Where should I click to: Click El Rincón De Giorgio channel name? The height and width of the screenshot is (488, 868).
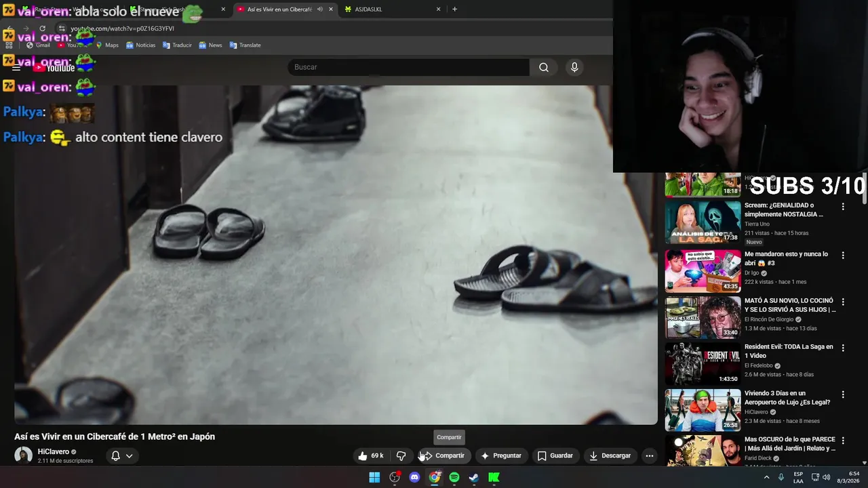769,319
